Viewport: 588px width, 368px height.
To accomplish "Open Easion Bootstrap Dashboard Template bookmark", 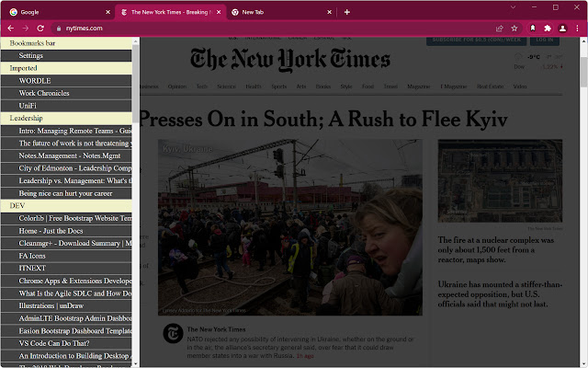I will click(66, 331).
